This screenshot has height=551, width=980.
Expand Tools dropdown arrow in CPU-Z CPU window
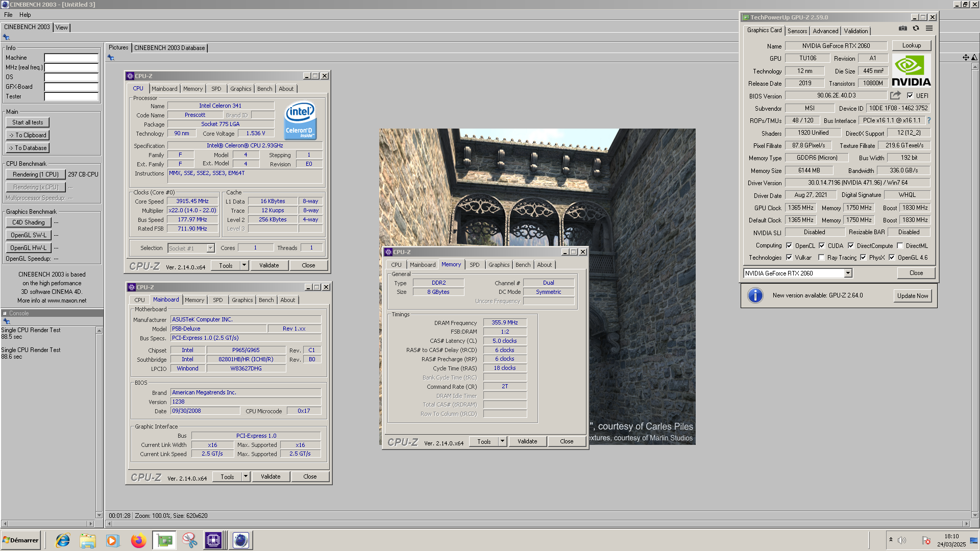click(244, 265)
